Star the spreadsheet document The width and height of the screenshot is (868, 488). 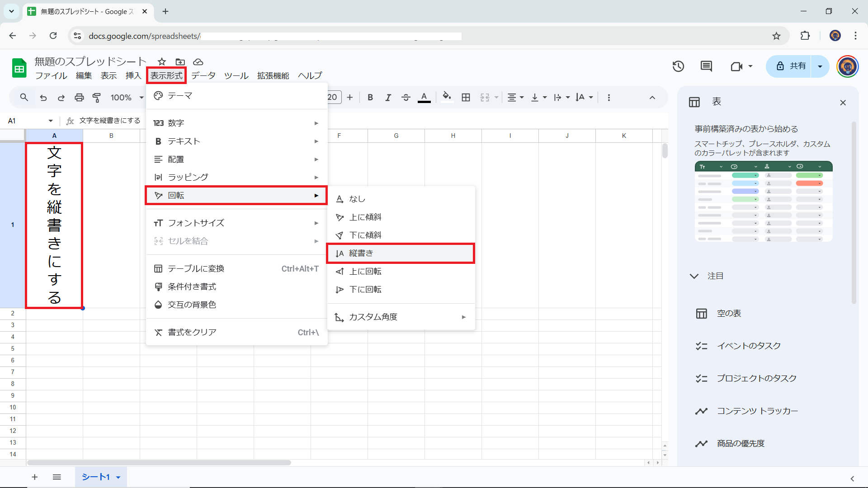tap(162, 61)
